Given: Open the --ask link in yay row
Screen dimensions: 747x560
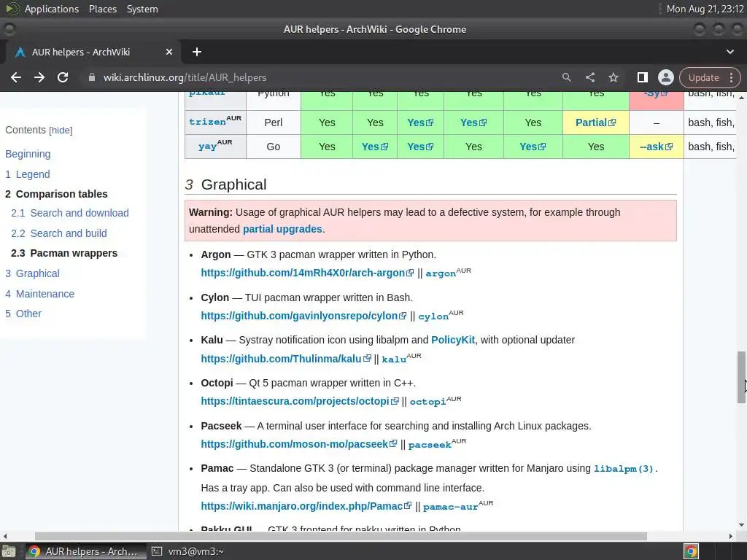Looking at the screenshot, I should [656, 147].
